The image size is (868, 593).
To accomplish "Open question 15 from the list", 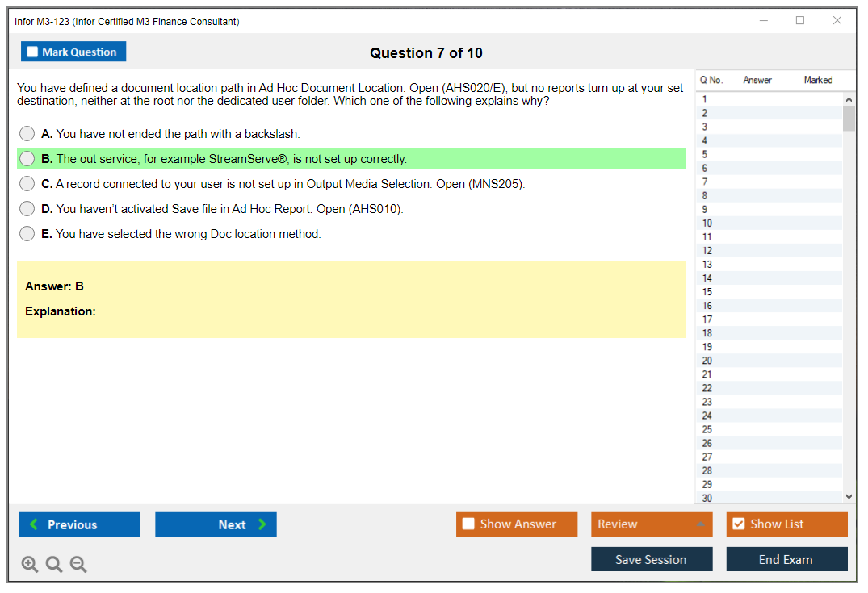I will coord(767,292).
